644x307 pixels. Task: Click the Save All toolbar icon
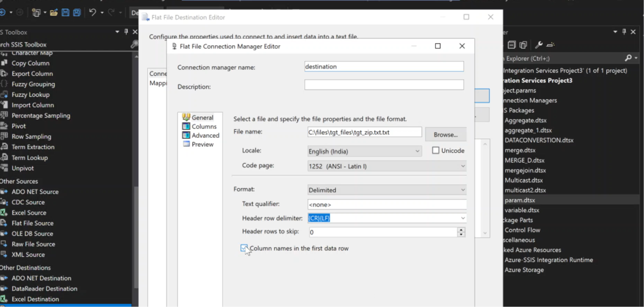(x=76, y=13)
